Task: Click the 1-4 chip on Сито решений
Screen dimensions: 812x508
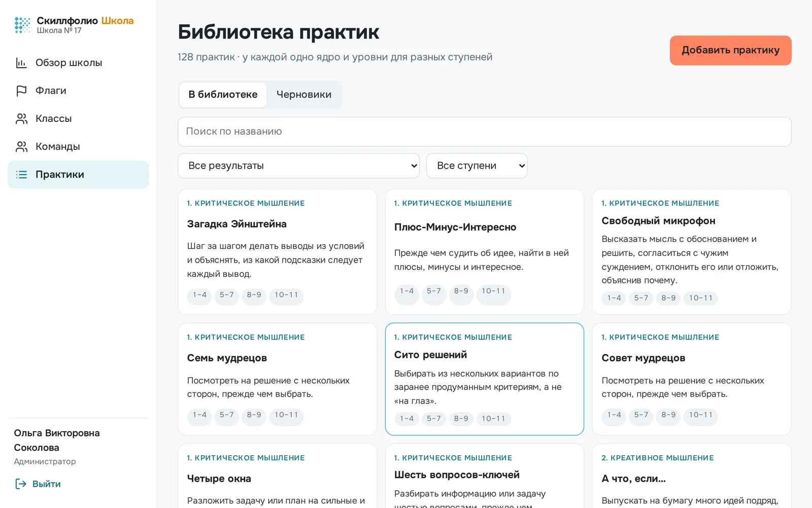Action: click(x=407, y=419)
